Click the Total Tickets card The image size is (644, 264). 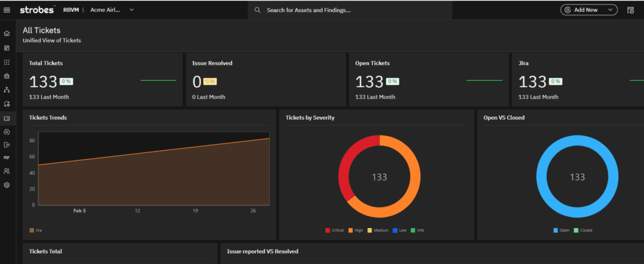[102, 80]
